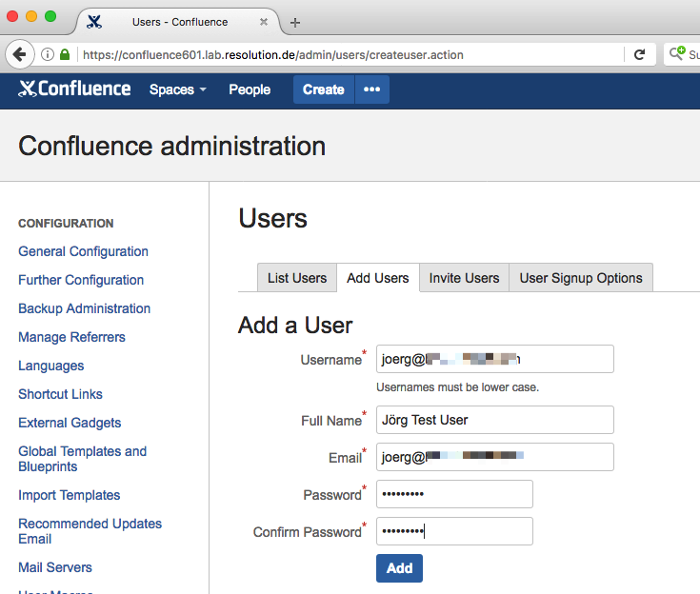Reload the page with the refresh icon
This screenshot has height=594, width=700.
tap(639, 54)
